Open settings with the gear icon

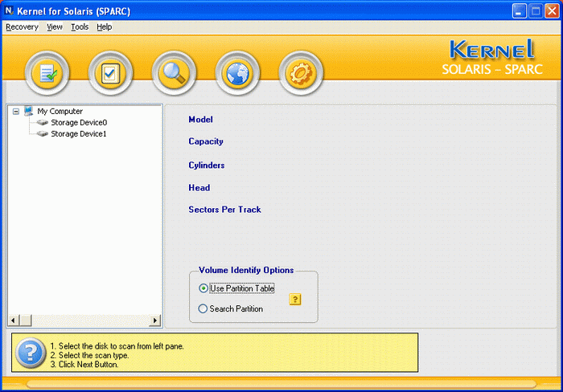(301, 74)
